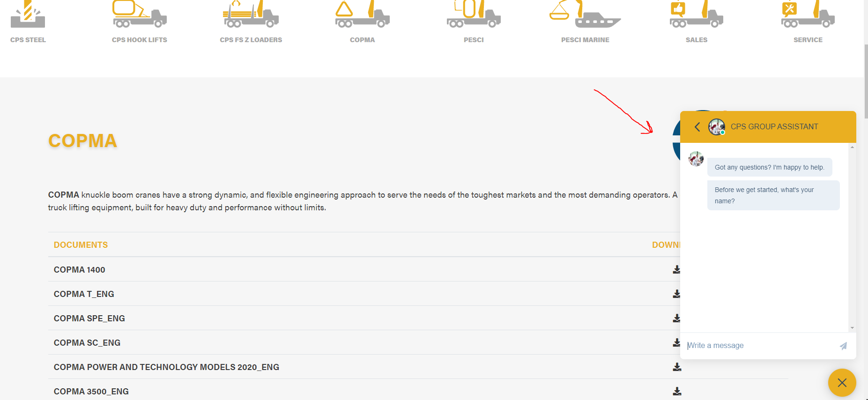The height and width of the screenshot is (400, 868).
Task: Click the page vertical scrollbar thumb
Action: (866, 81)
